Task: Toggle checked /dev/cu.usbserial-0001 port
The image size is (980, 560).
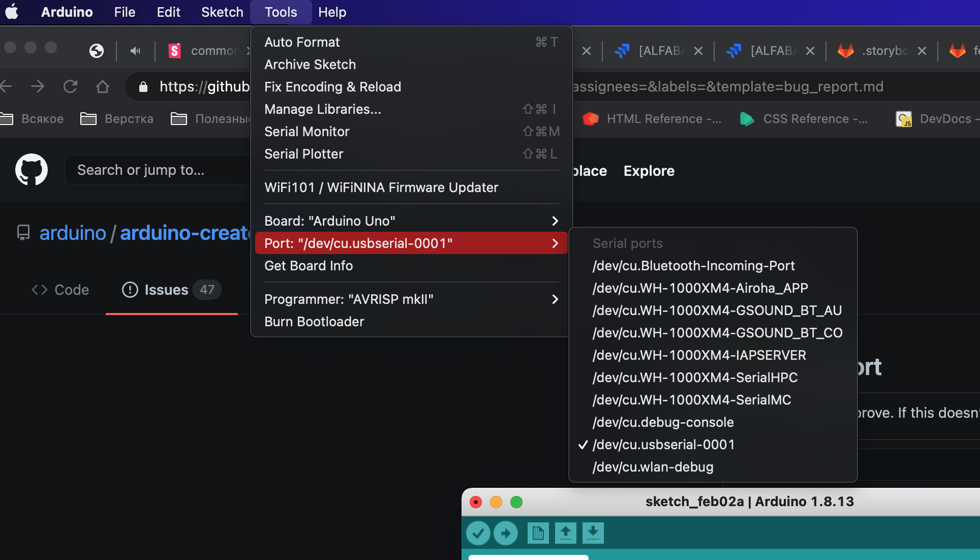Action: coord(713,445)
